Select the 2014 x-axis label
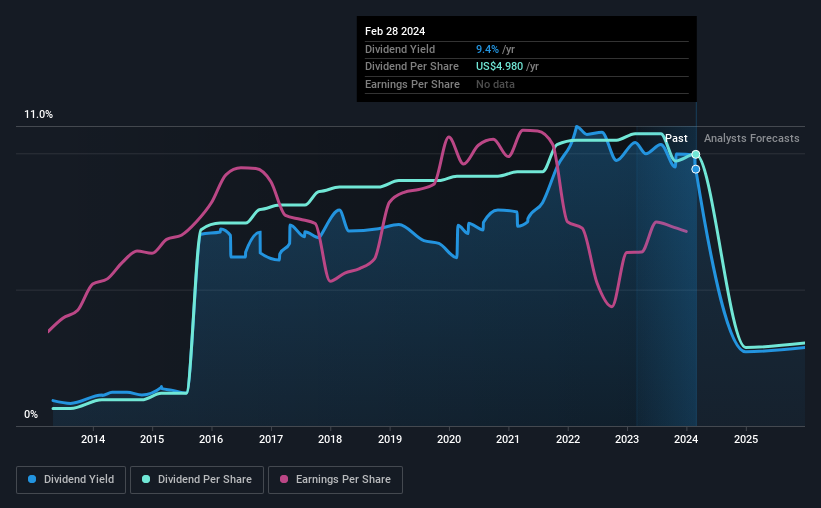Viewport: 821px width, 508px height. pyautogui.click(x=93, y=439)
